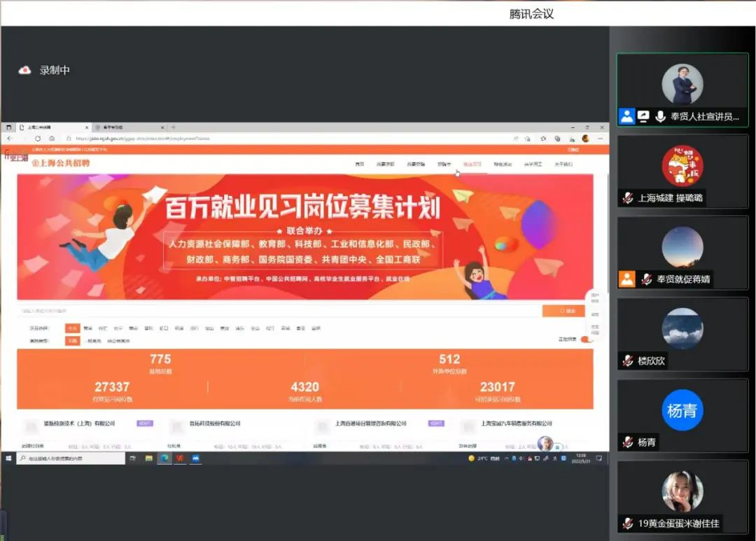Open company 普拓科技股份有限公司
This screenshot has height=541, width=756.
click(x=215, y=423)
